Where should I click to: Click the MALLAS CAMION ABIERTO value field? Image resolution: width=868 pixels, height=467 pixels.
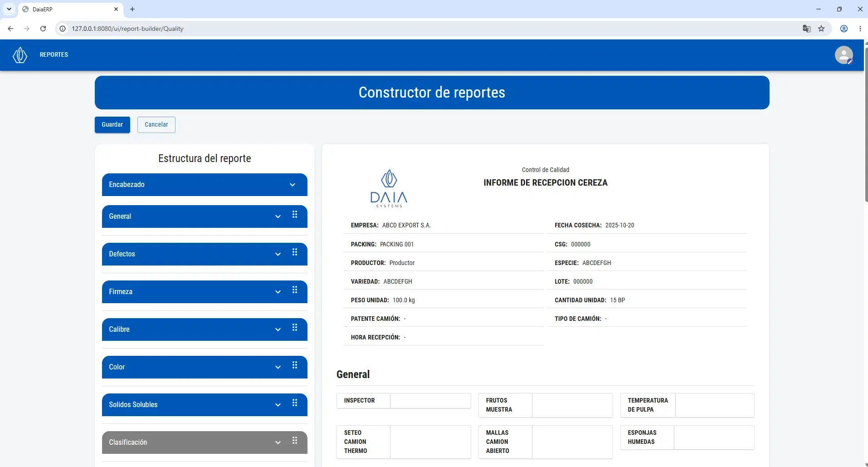[x=572, y=442]
